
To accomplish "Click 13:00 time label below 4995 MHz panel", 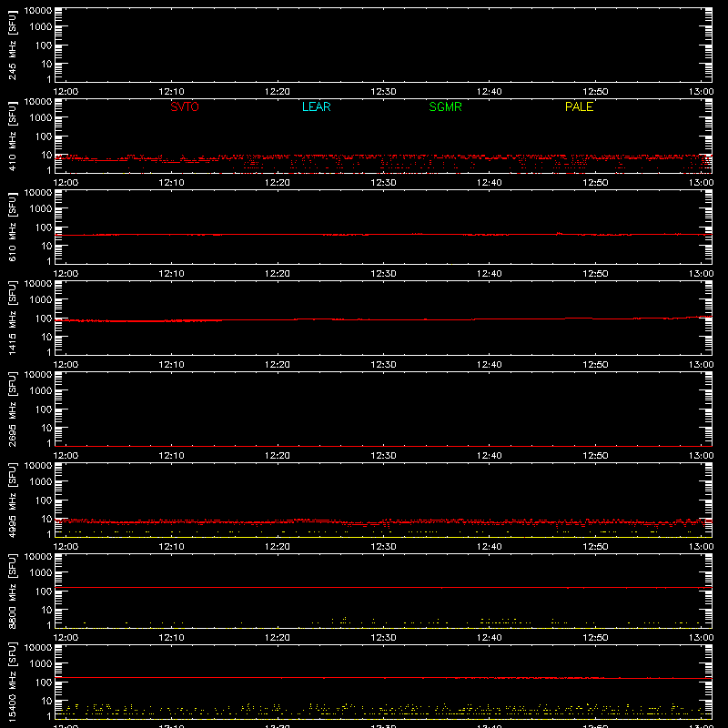I will [x=701, y=547].
